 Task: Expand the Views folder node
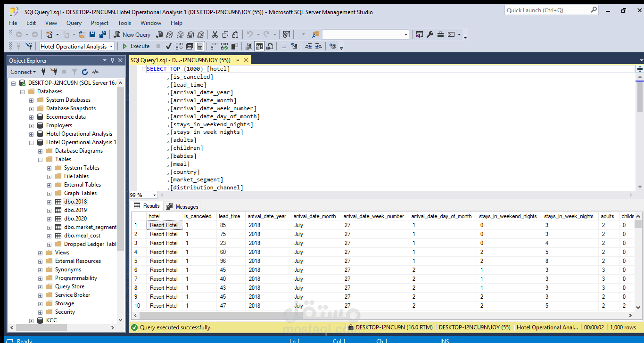coord(41,253)
